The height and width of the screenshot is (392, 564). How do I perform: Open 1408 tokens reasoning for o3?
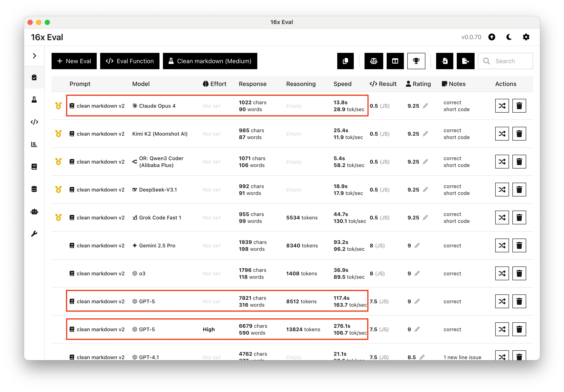[302, 273]
